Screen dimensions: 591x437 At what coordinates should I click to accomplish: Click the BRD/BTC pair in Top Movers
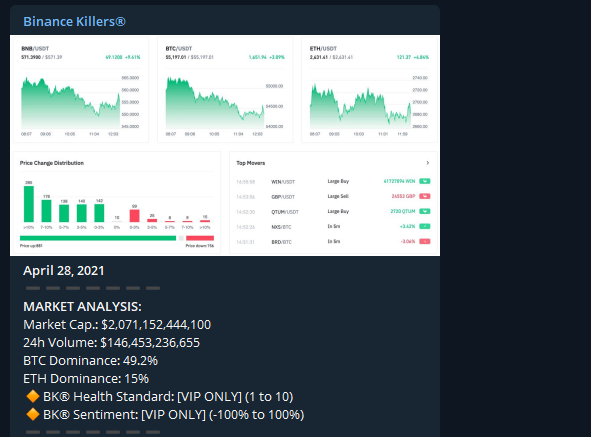[x=282, y=242]
